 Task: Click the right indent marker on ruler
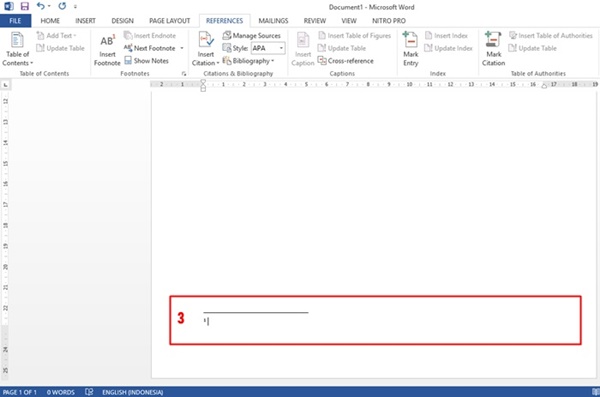point(544,86)
